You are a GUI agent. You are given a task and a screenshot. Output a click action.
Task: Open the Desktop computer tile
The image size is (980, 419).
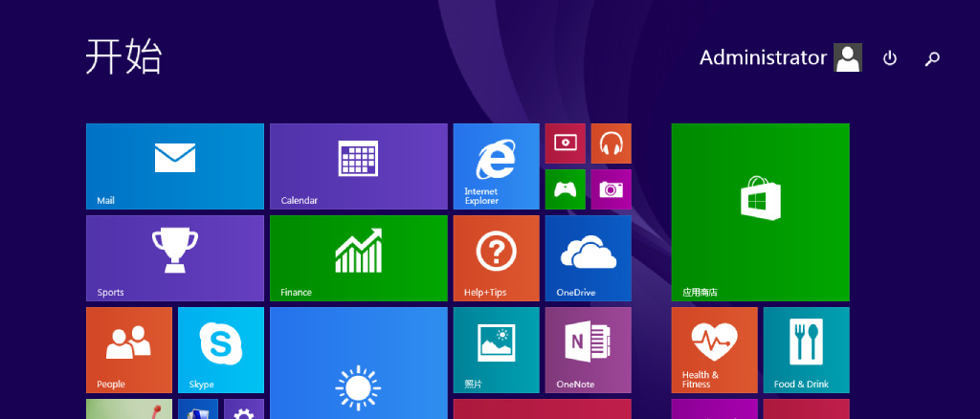tap(198, 409)
